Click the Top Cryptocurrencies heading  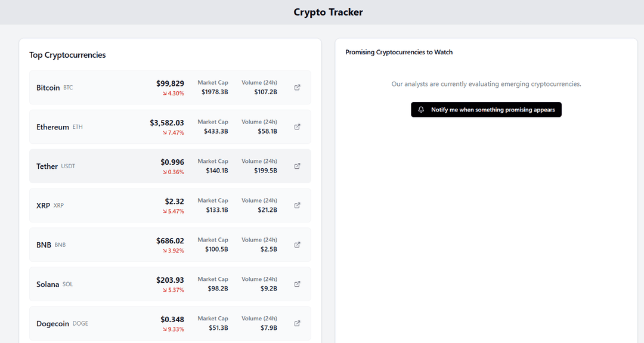pos(67,55)
